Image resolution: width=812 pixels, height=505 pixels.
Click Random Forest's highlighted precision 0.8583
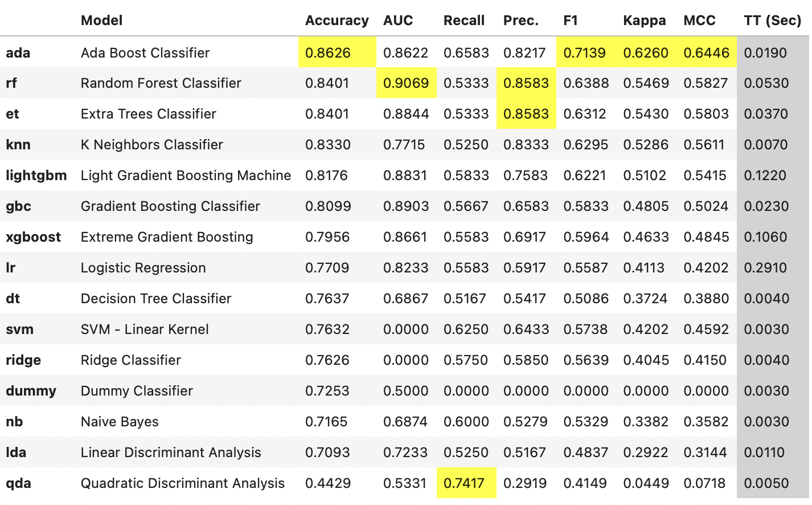[526, 83]
